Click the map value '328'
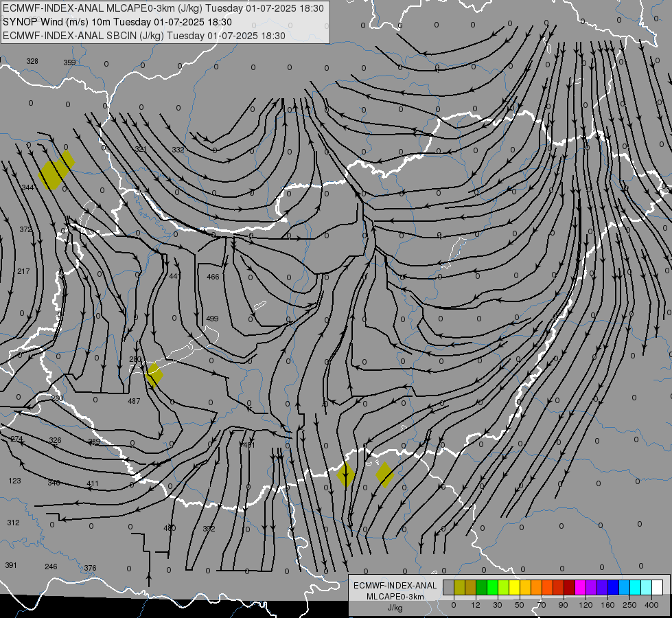Viewport: 672px width, 618px height. click(32, 61)
